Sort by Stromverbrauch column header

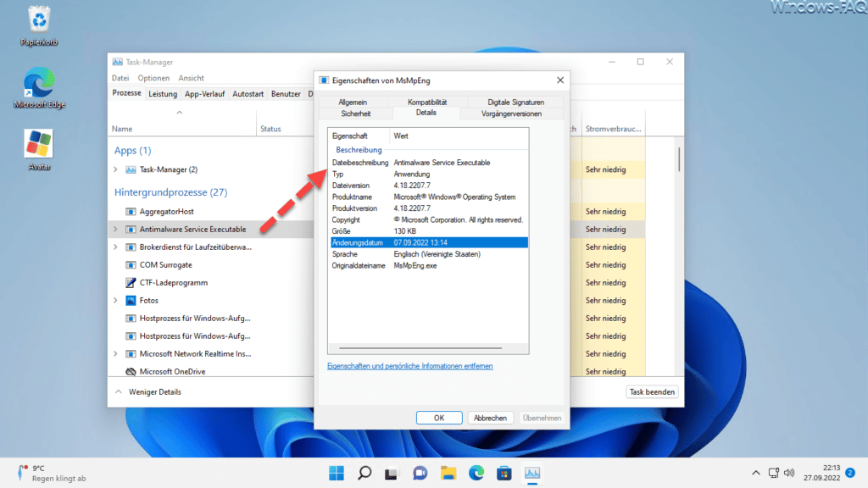pyautogui.click(x=614, y=129)
